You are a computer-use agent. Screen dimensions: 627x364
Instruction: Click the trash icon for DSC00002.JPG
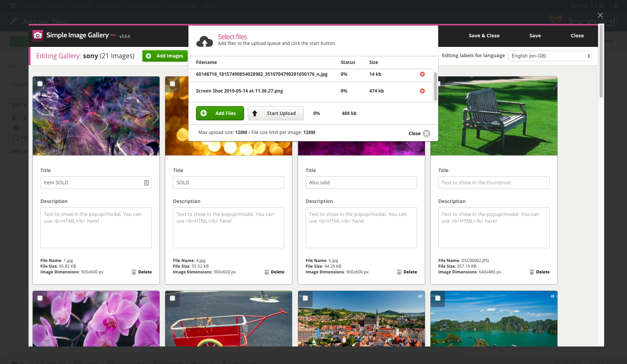pos(532,272)
